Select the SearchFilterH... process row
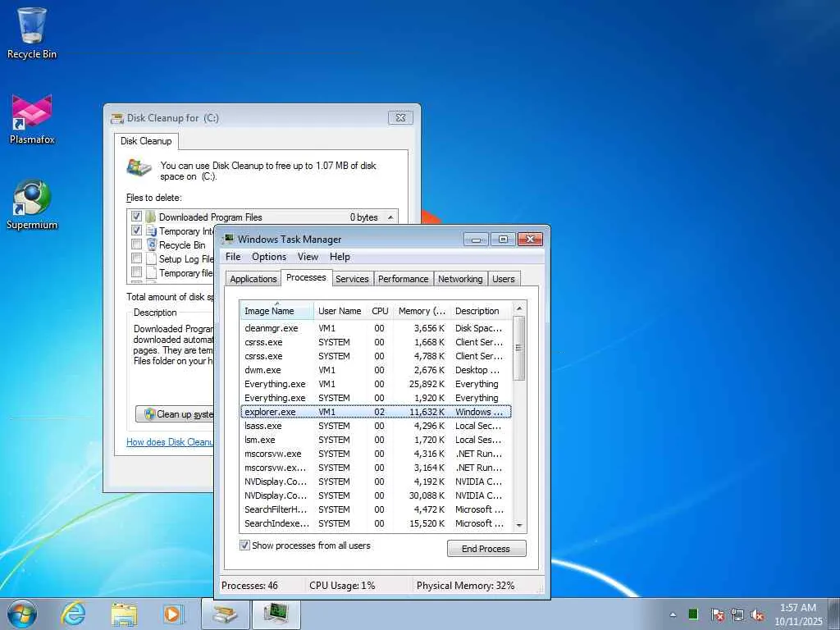Image resolution: width=840 pixels, height=630 pixels. coord(375,509)
